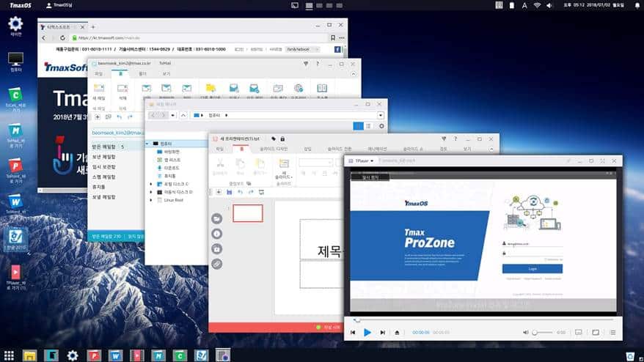Save presentation using the blue disk icon

pyautogui.click(x=230, y=192)
